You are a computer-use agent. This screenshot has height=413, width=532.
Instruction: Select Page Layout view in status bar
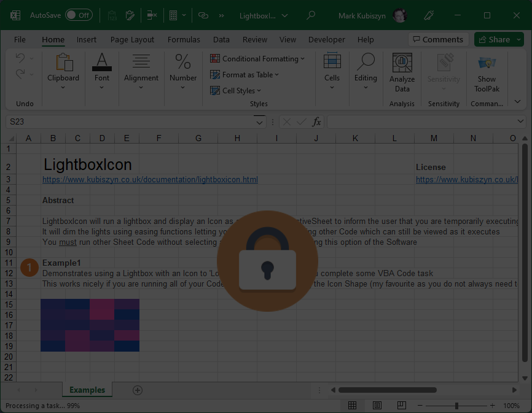pyautogui.click(x=377, y=406)
